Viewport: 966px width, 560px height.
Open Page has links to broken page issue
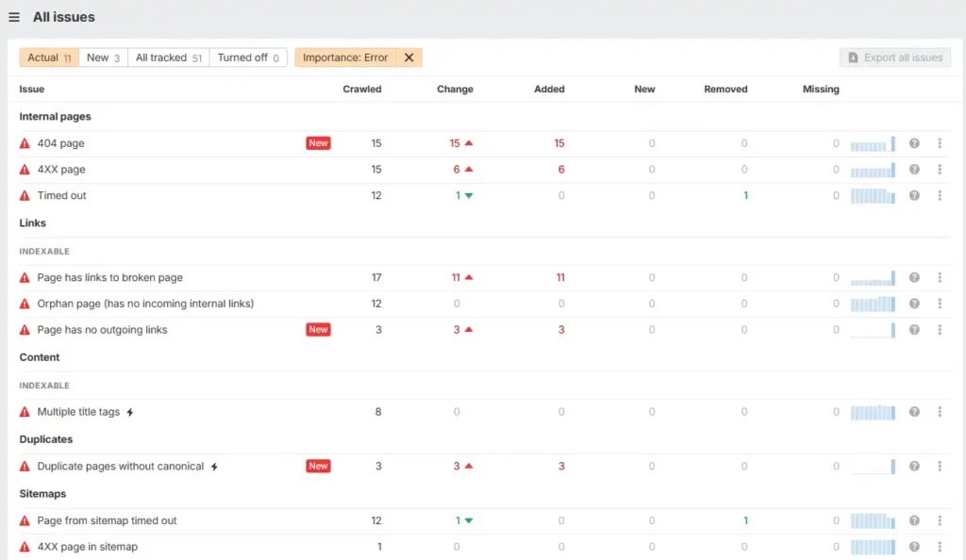coord(109,277)
